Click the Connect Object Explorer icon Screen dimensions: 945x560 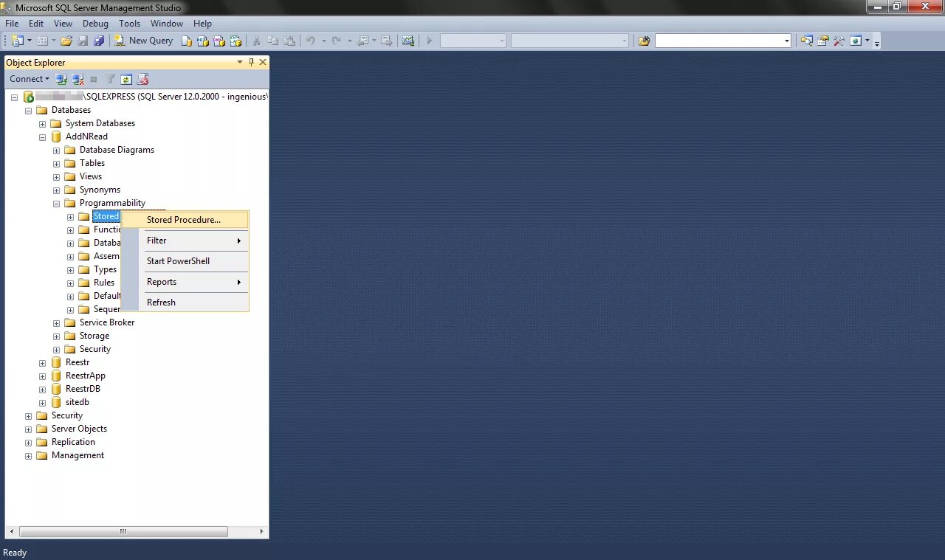click(61, 79)
